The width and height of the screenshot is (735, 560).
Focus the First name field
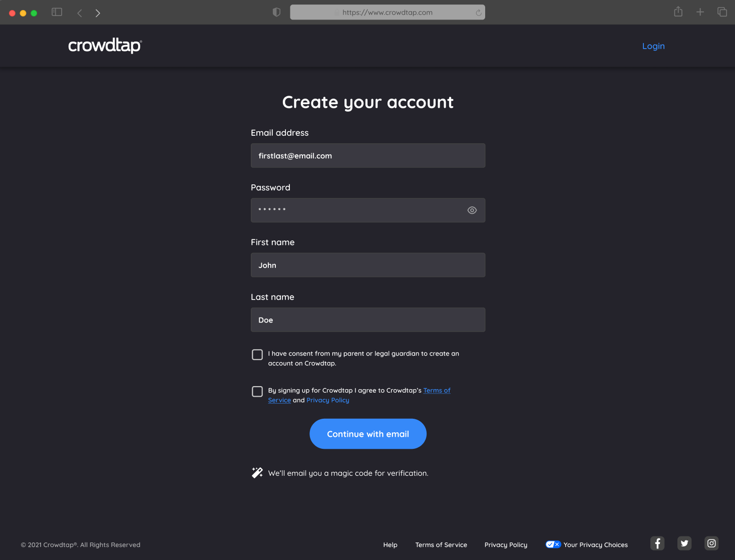368,265
